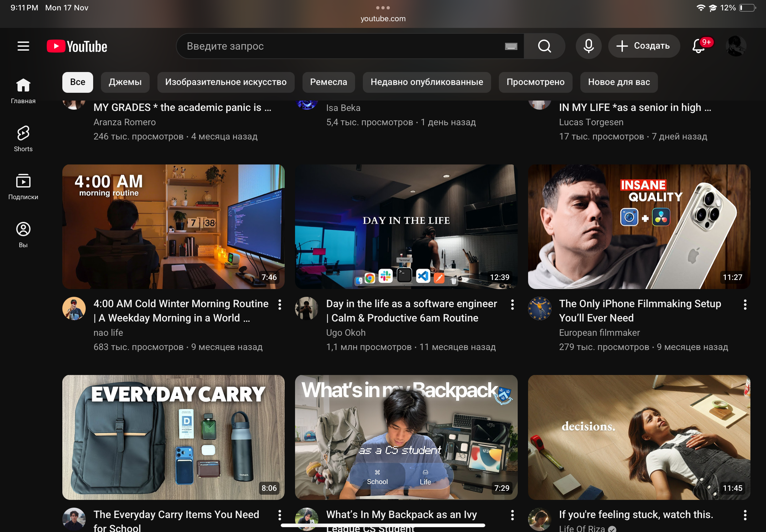Open options menu for 4:00 AM Morning Routine video
Viewport: 766px width, 532px height.
click(279, 304)
